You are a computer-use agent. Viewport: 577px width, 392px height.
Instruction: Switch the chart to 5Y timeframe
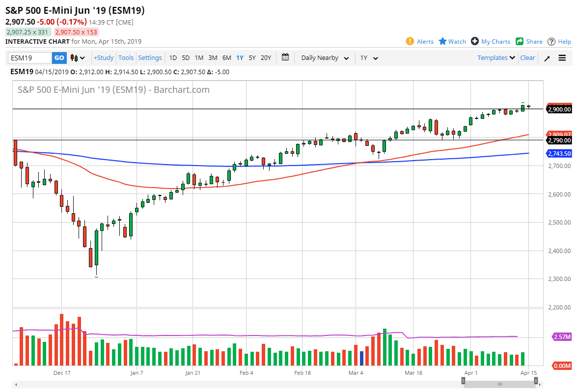tap(252, 57)
